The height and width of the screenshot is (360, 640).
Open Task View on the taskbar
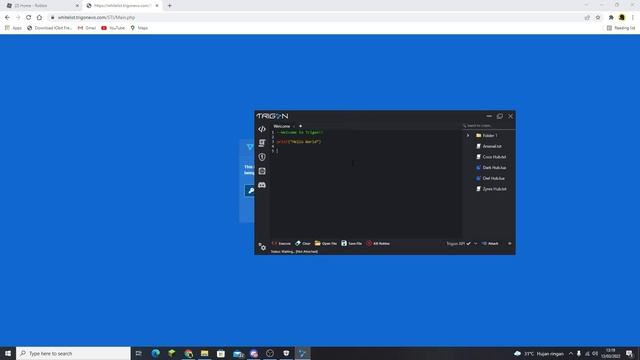point(139,353)
